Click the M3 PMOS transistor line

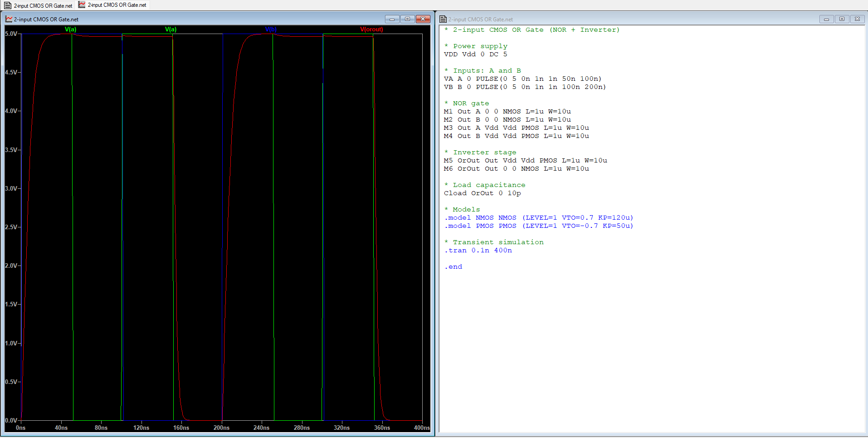tap(516, 128)
